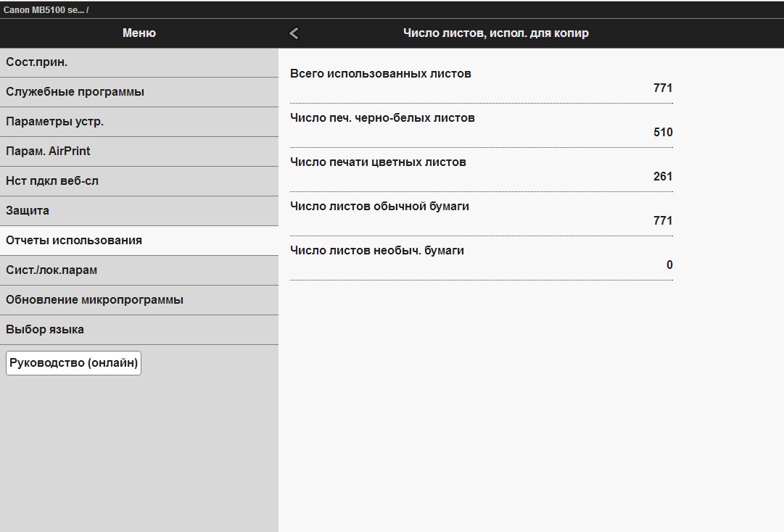Open the Сост.прин. menu item
The image size is (784, 532).
[139, 62]
